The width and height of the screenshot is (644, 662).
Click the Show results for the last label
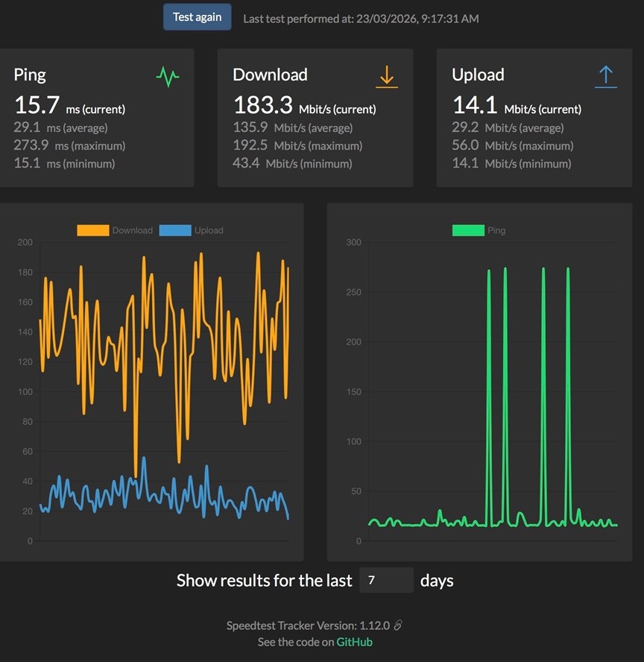point(264,581)
